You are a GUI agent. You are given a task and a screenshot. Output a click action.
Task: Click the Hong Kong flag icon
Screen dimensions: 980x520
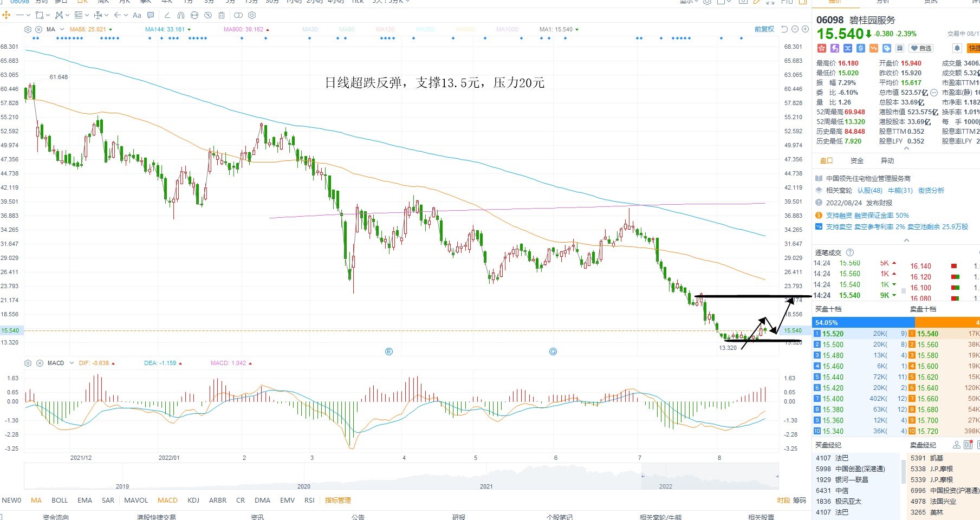coord(822,48)
